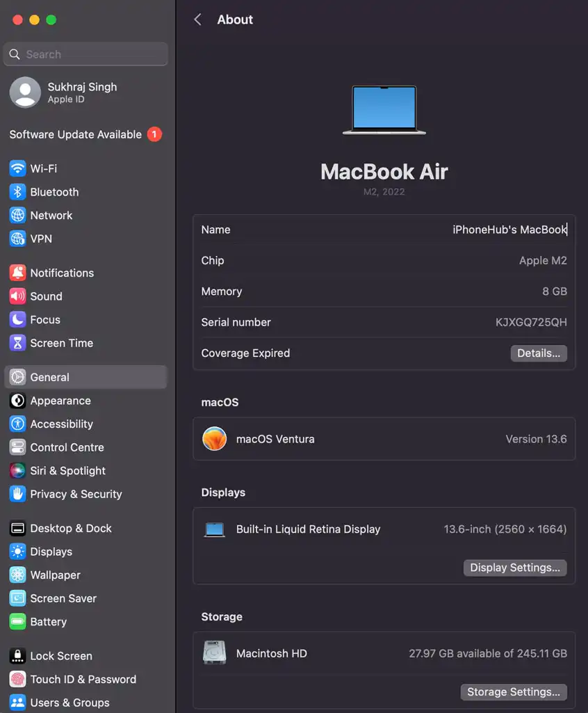Go back using the chevron arrow
588x713 pixels.
[198, 19]
